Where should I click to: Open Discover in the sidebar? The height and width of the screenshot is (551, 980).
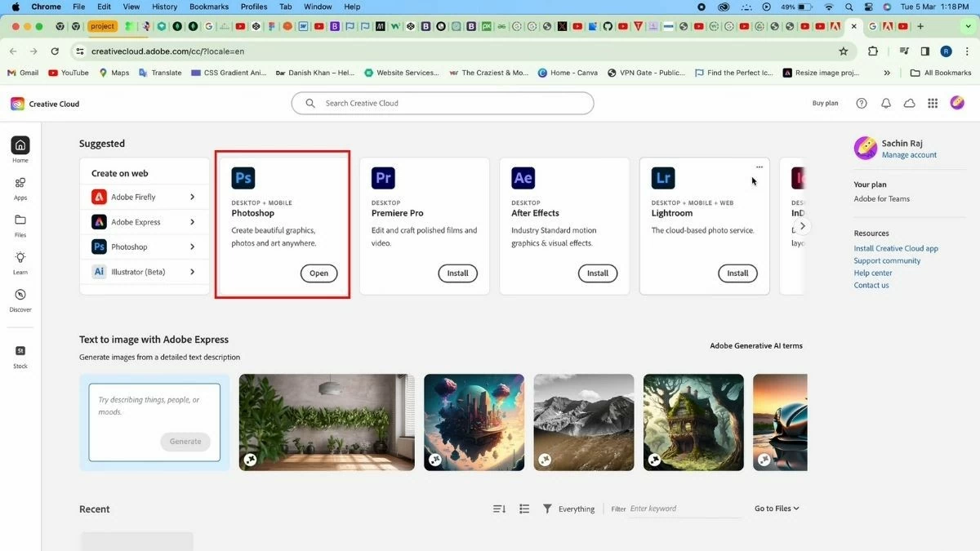pos(20,299)
